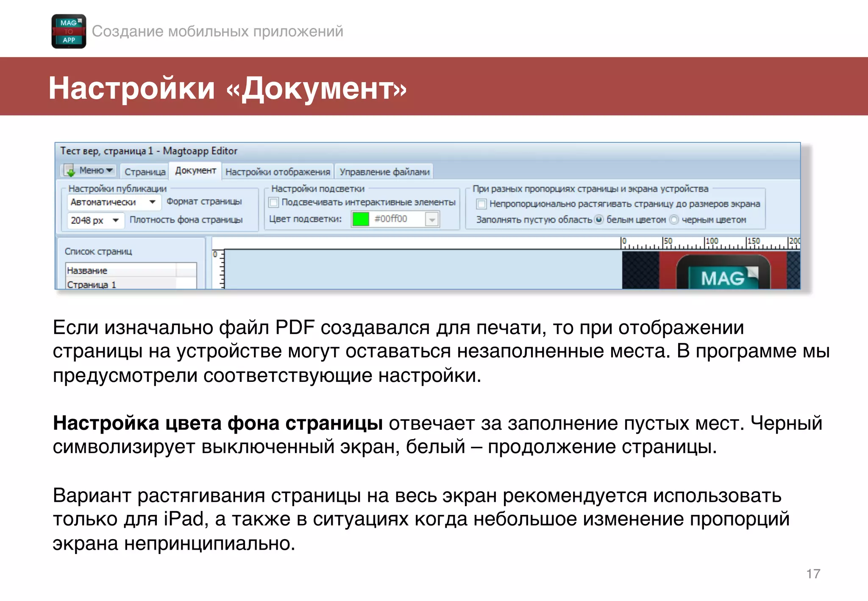868x601 pixels.
Task: Enable Подсвечивать интерактивные элементы checkbox
Action: click(274, 203)
